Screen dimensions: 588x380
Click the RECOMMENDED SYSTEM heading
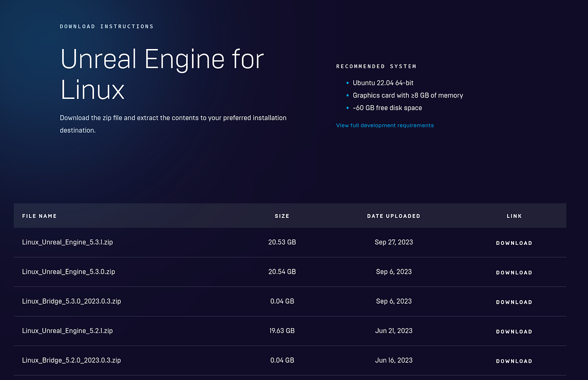pyautogui.click(x=376, y=66)
